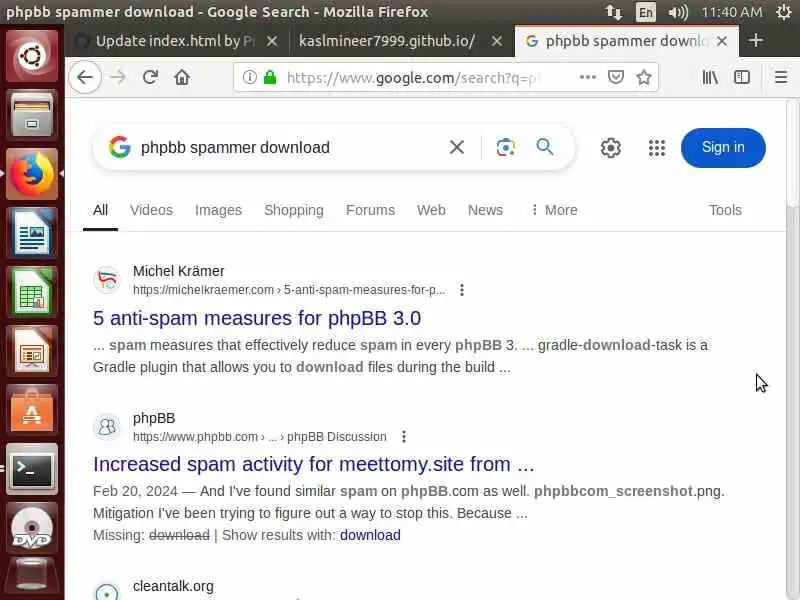Viewport: 800px width, 600px height.
Task: Click the Sign in button
Action: [x=723, y=147]
